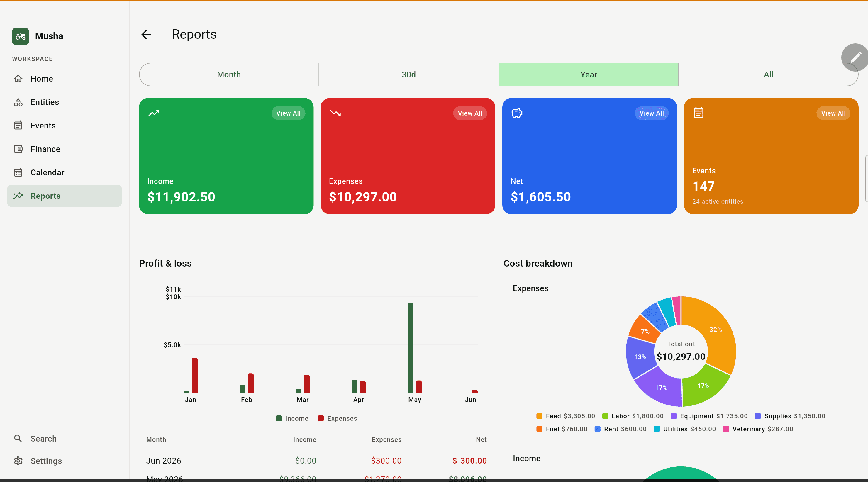Toggle Expenses series in chart legend
The height and width of the screenshot is (482, 868).
337,418
